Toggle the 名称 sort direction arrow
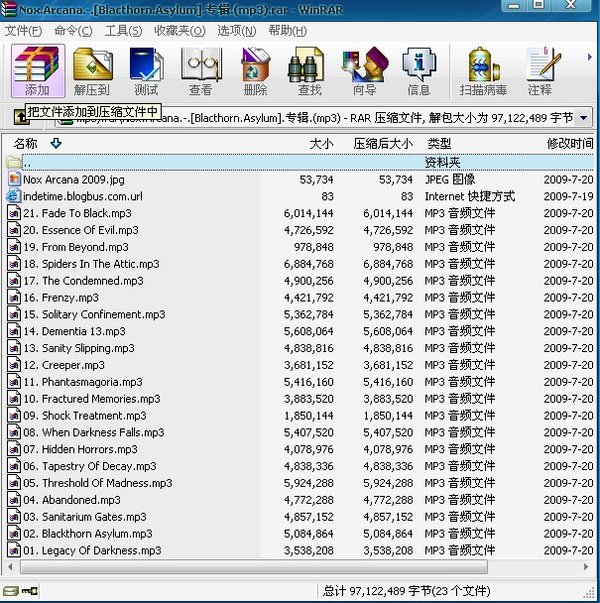 [56, 143]
